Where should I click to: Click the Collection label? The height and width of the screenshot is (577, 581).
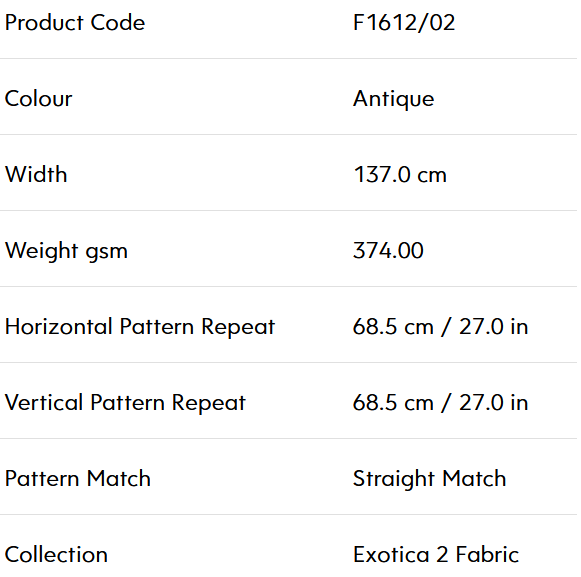pos(56,555)
